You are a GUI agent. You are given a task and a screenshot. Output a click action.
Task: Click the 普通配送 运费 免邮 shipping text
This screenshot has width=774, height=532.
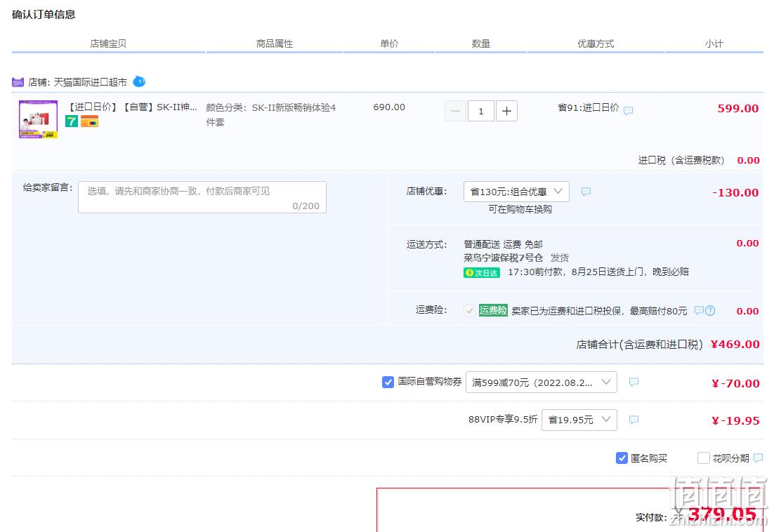(x=503, y=244)
